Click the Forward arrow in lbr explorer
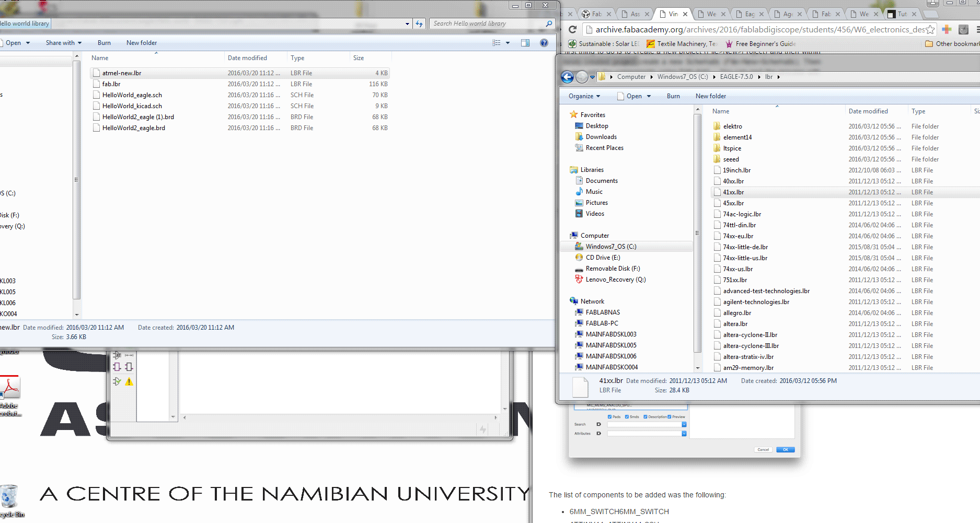The height and width of the screenshot is (523, 980). click(x=582, y=77)
